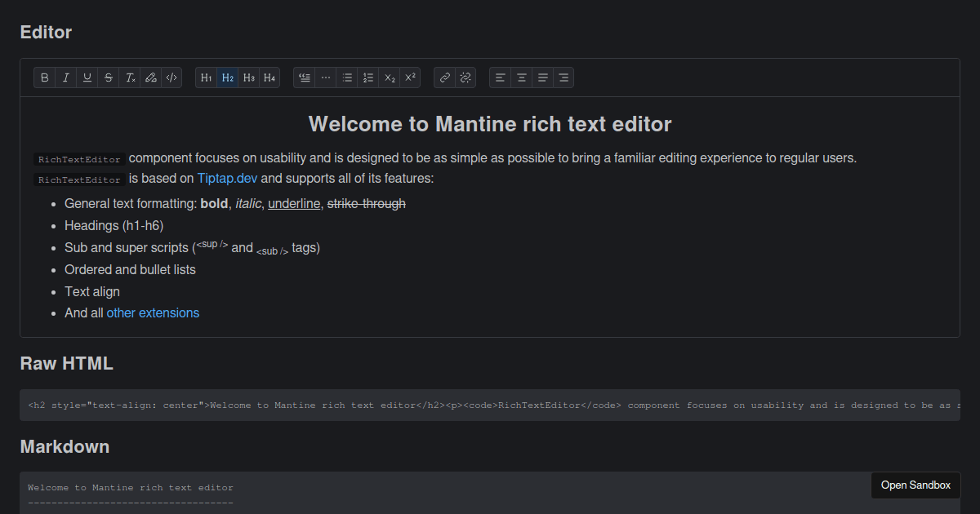Select the H1 heading icon
This screenshot has height=514, width=980.
(x=206, y=78)
